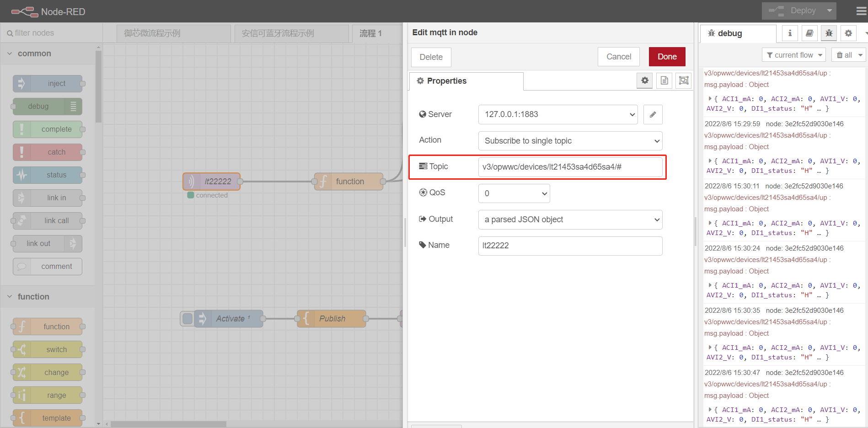
Task: Click the Done button
Action: (x=667, y=57)
